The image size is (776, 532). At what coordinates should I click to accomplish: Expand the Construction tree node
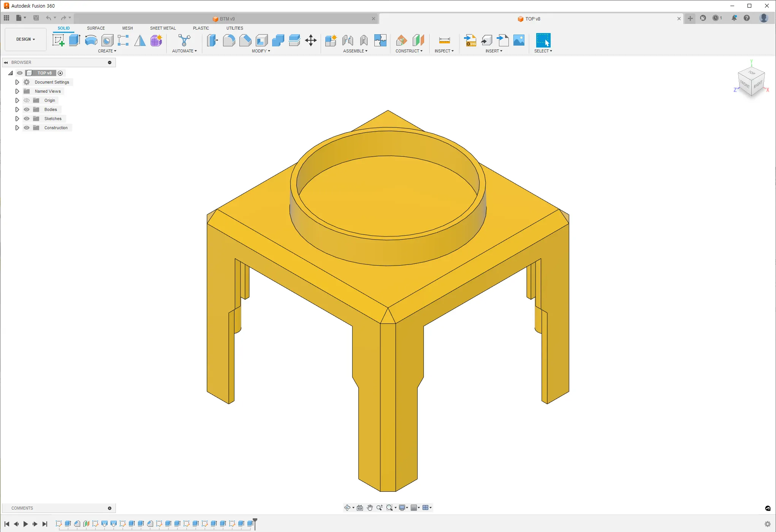[x=17, y=128]
